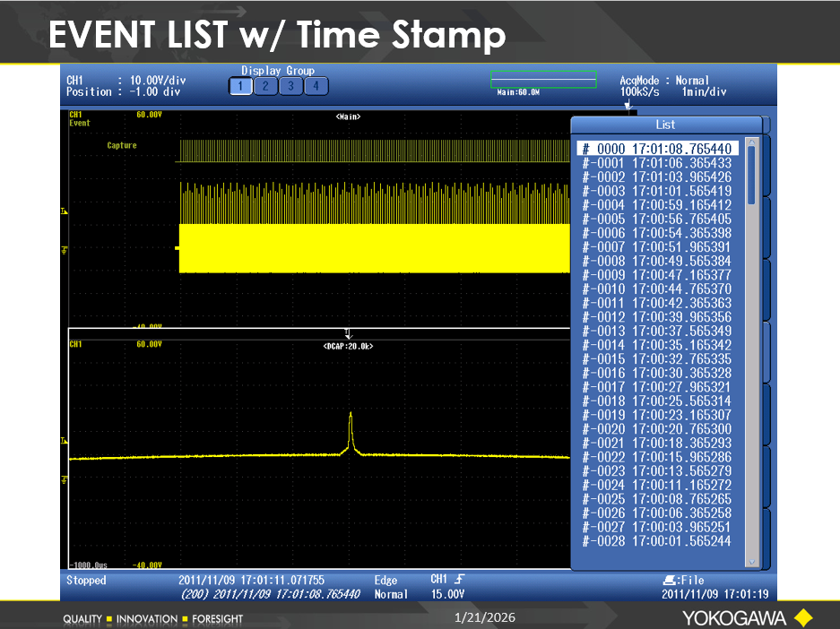The image size is (840, 629).
Task: Click the Yokogawa diamond logo
Action: pyautogui.click(x=802, y=617)
